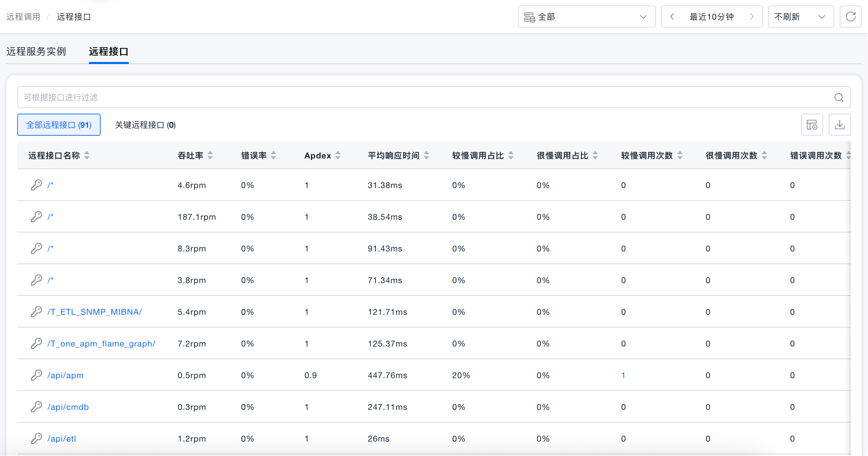This screenshot has width=868, height=456.
Task: Sort by 很慢调用占比 column
Action: [595, 156]
